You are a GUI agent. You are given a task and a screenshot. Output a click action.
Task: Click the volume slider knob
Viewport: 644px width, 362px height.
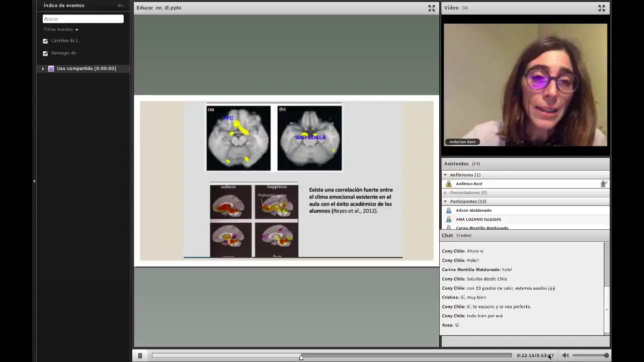606,355
